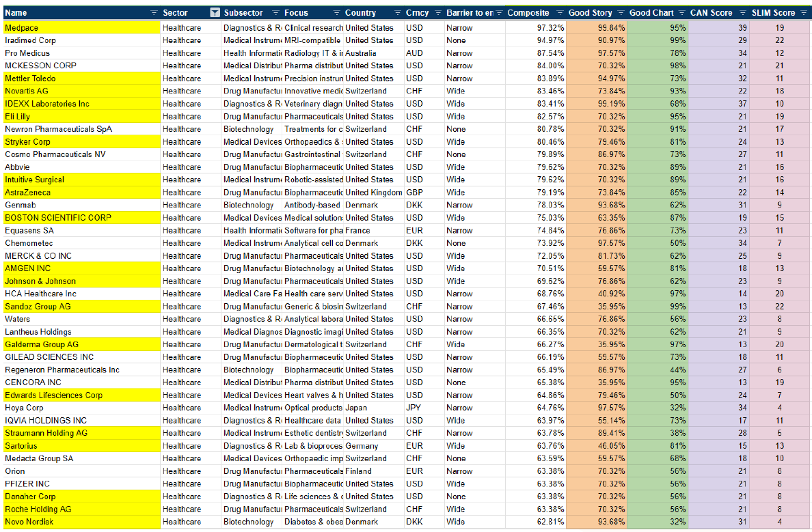
Task: Select Good Story 99.19% in IDEXX row
Action: coord(597,104)
